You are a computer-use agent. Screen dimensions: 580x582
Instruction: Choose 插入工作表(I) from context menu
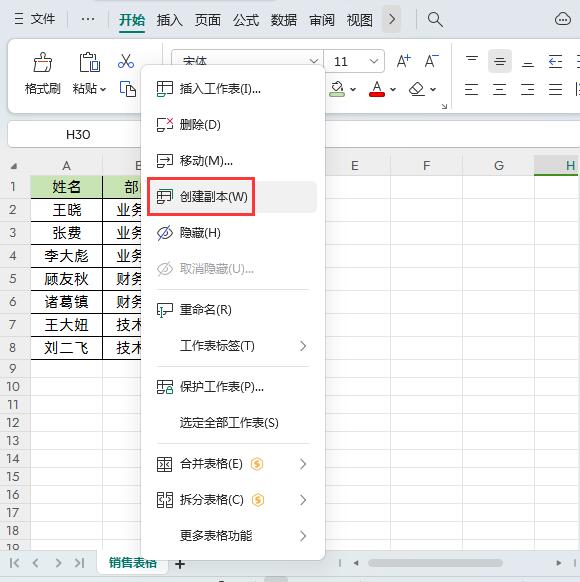(232, 89)
